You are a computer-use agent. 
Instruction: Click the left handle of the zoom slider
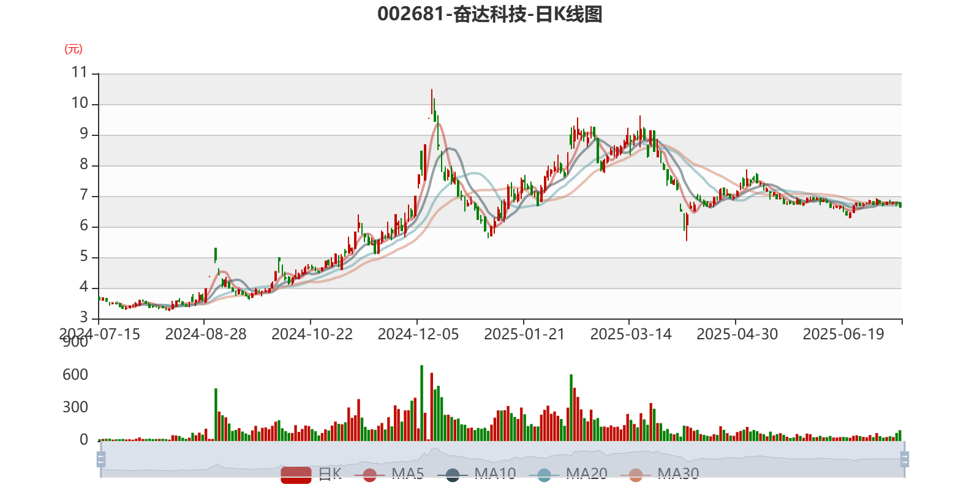pyautogui.click(x=99, y=459)
